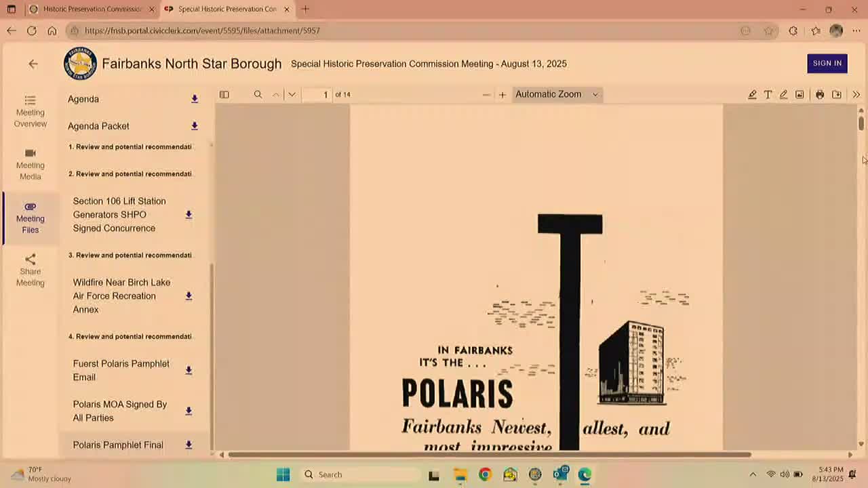This screenshot has width=868, height=488.
Task: Download Fuerst Polaris Pamphlet Email file
Action: [x=189, y=371]
